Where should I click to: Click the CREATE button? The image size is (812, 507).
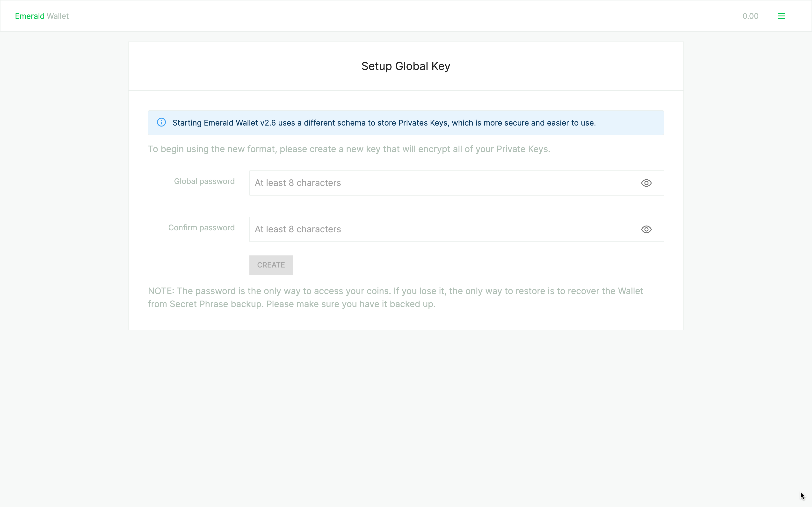pyautogui.click(x=271, y=265)
